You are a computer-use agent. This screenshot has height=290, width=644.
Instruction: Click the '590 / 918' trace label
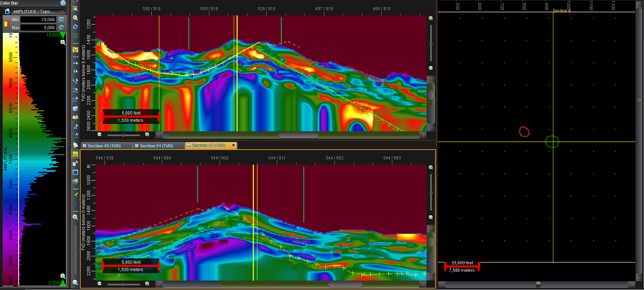(152, 8)
